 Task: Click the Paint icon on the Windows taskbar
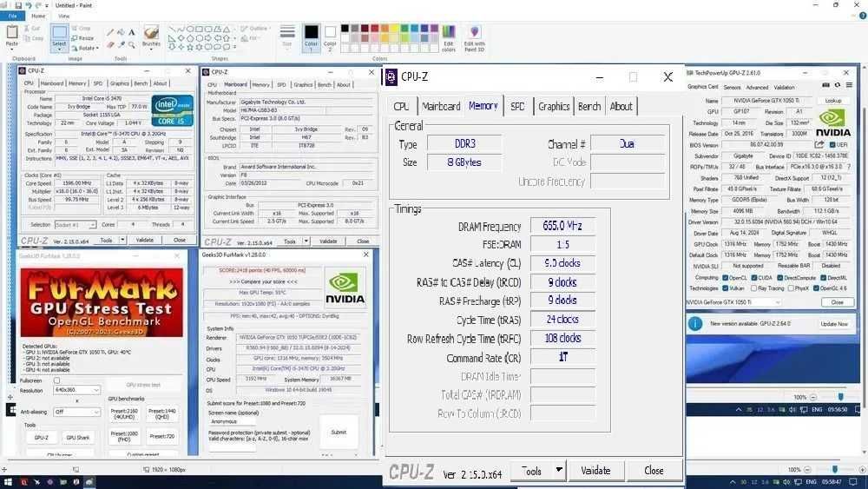pyautogui.click(x=89, y=482)
